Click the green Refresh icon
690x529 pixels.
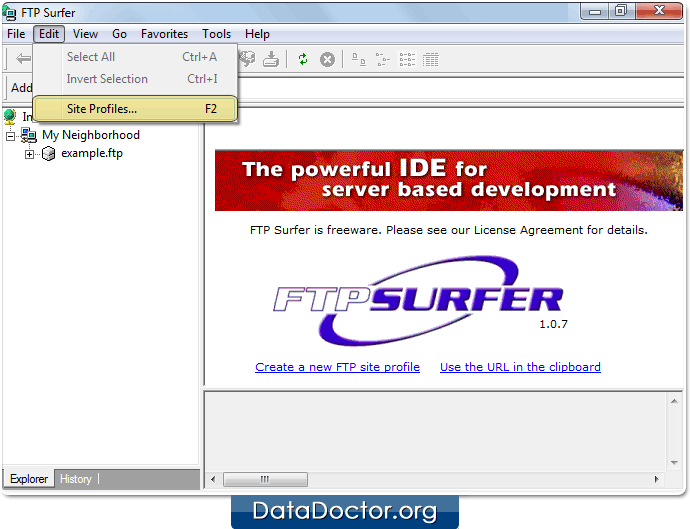tap(303, 59)
